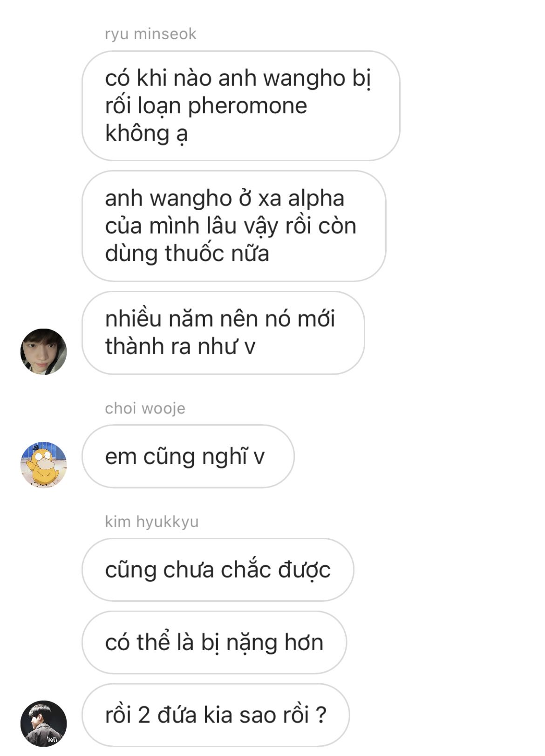The width and height of the screenshot is (545, 756).
Task: Select message 'anh wangho ở xa alpha'
Action: click(x=234, y=226)
